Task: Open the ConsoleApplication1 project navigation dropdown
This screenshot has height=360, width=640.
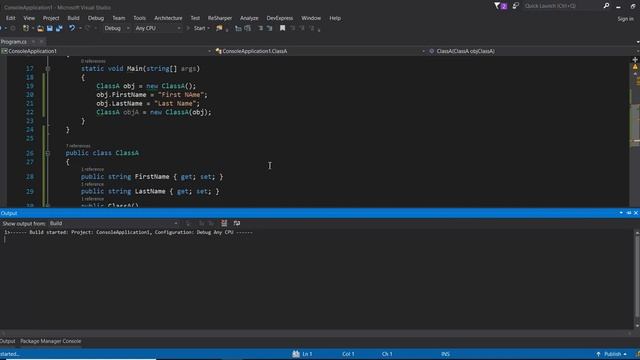Action: click(x=106, y=51)
